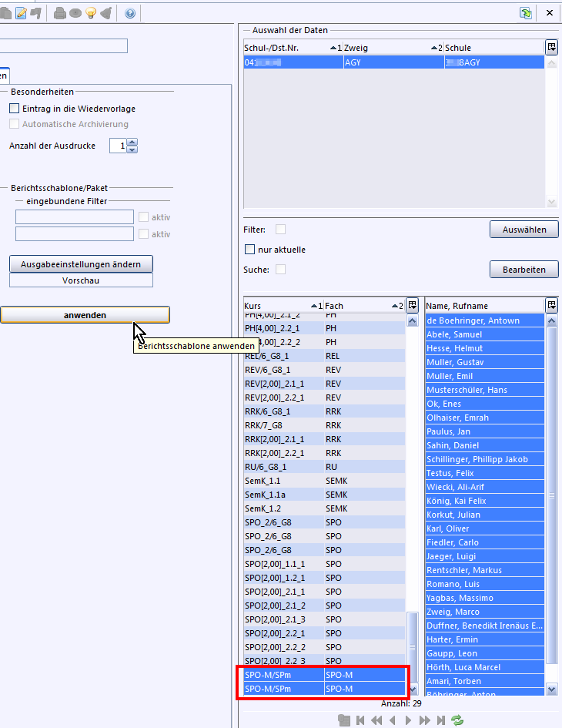
Task: Click the printer icon in top toolbar
Action: tap(59, 12)
